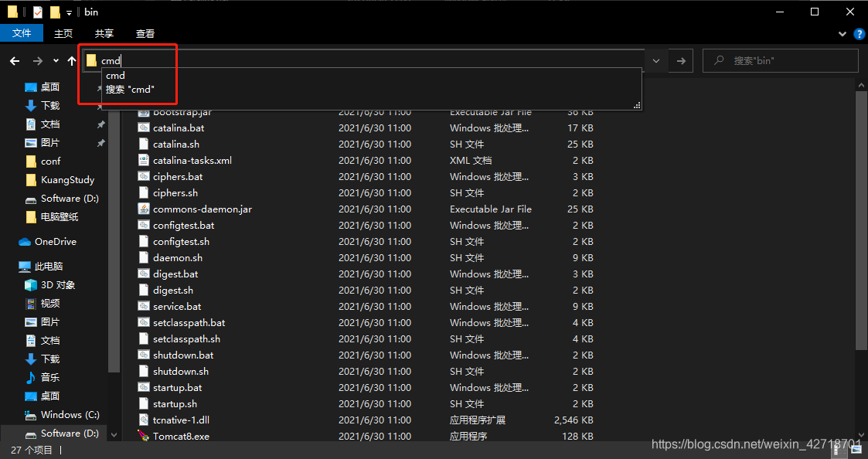Open quick access 图片 folder
The image size is (868, 459).
tap(42, 142)
